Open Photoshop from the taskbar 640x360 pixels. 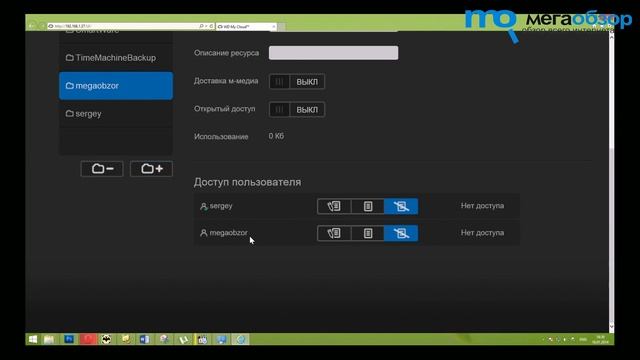pos(69,339)
